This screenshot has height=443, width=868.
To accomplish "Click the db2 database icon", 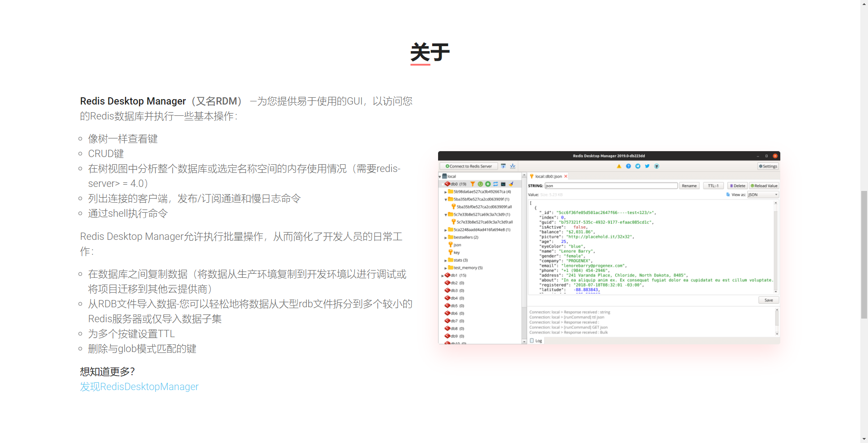I will [x=447, y=283].
